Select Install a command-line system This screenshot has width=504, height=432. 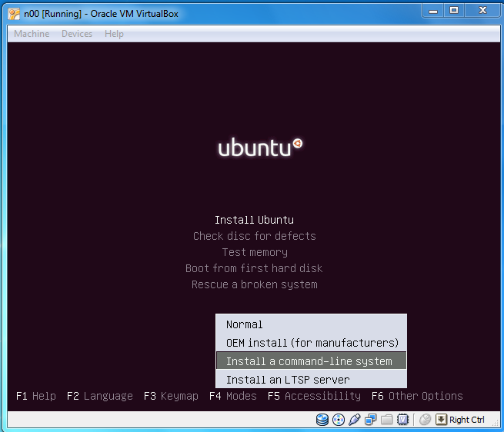311,361
